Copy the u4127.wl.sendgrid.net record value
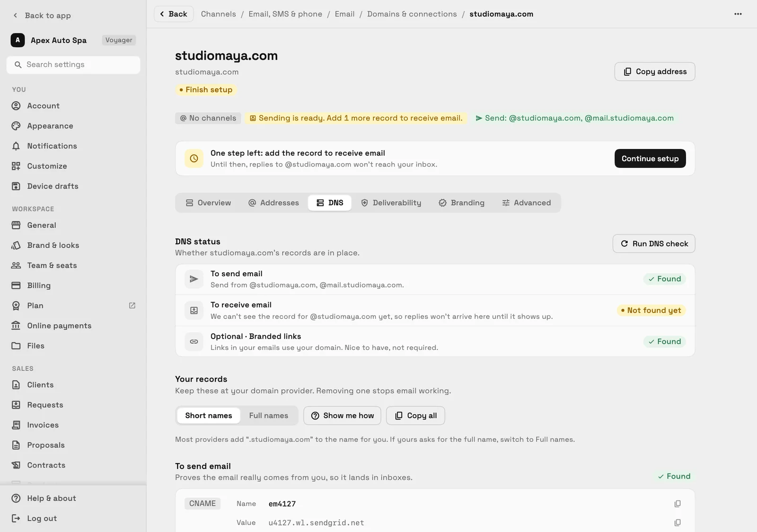Screen dimensions: 757x532 (x=678, y=523)
